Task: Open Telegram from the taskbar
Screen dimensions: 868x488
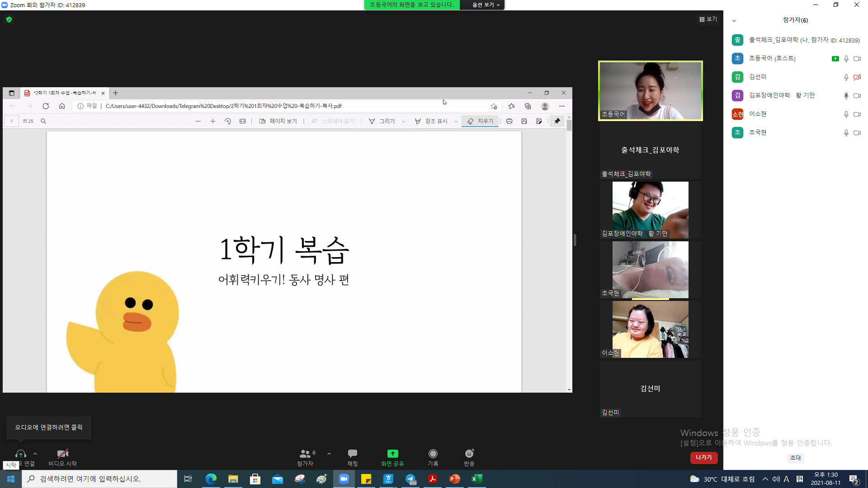Action: pyautogui.click(x=410, y=479)
